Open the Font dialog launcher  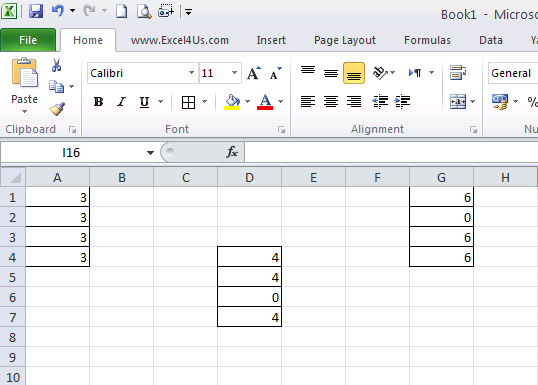(282, 130)
